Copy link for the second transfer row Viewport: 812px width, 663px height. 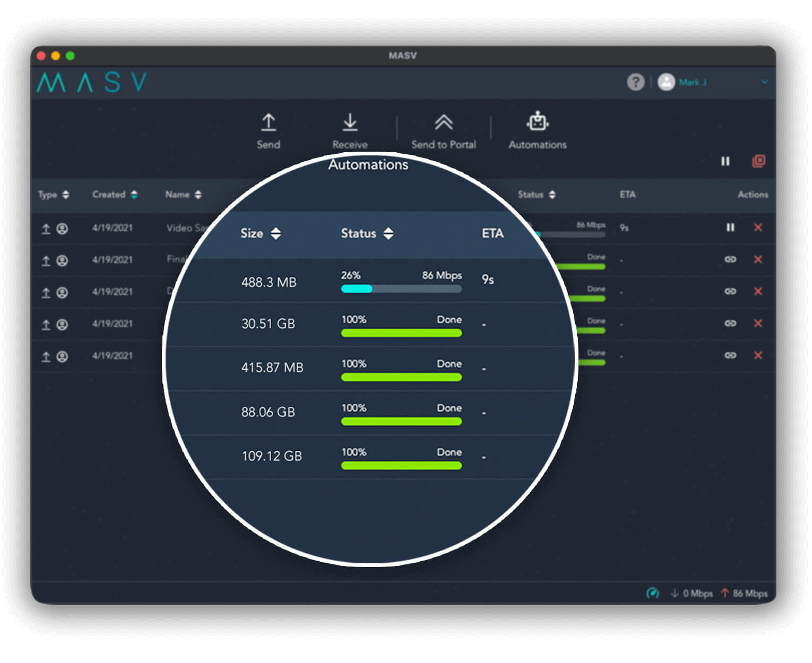pos(730,259)
